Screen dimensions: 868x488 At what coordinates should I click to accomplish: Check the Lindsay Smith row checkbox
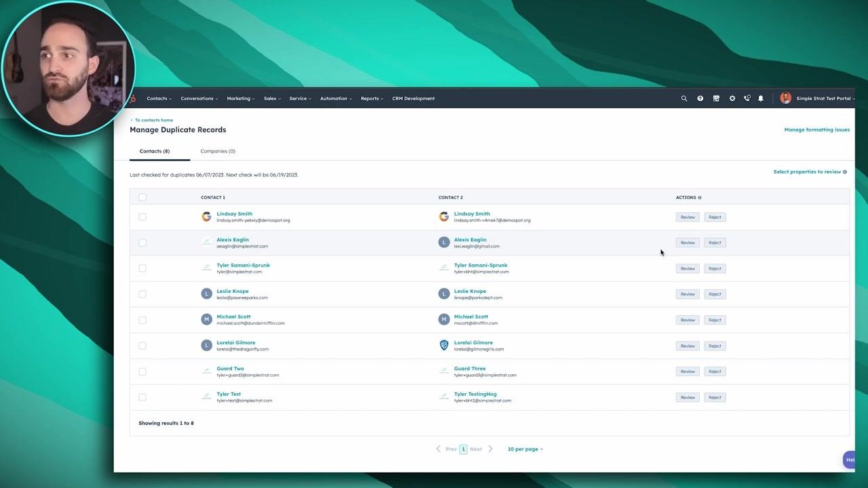(142, 217)
